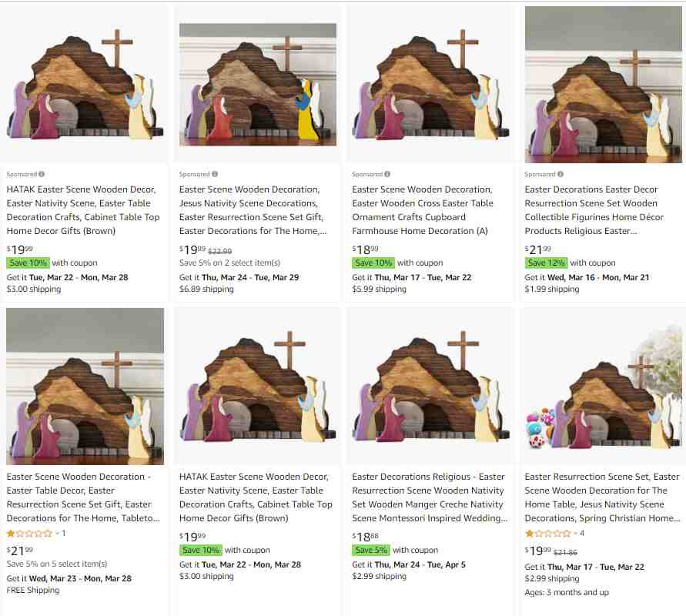Click Save 5% on 5 select items offer
This screenshot has height=616, width=686.
pos(57,564)
